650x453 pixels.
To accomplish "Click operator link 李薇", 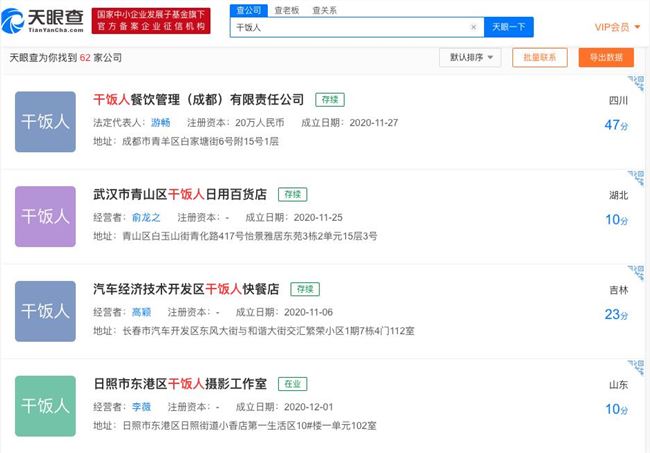I will coord(141,407).
